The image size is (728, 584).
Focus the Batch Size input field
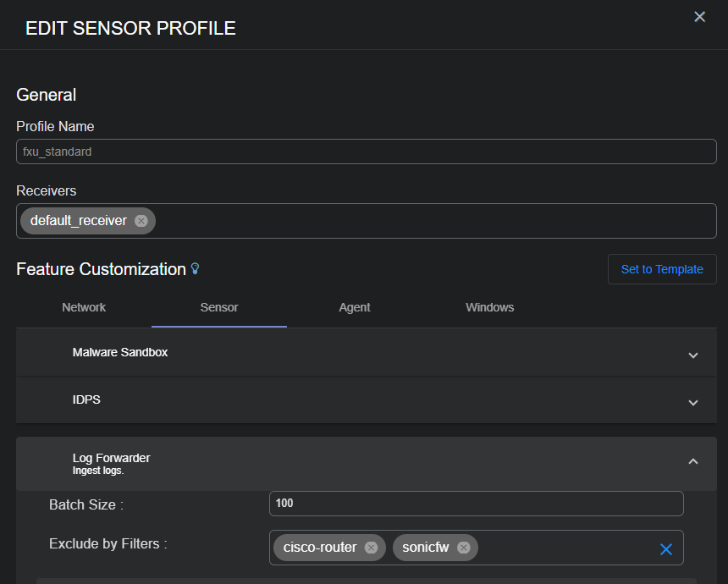point(476,504)
